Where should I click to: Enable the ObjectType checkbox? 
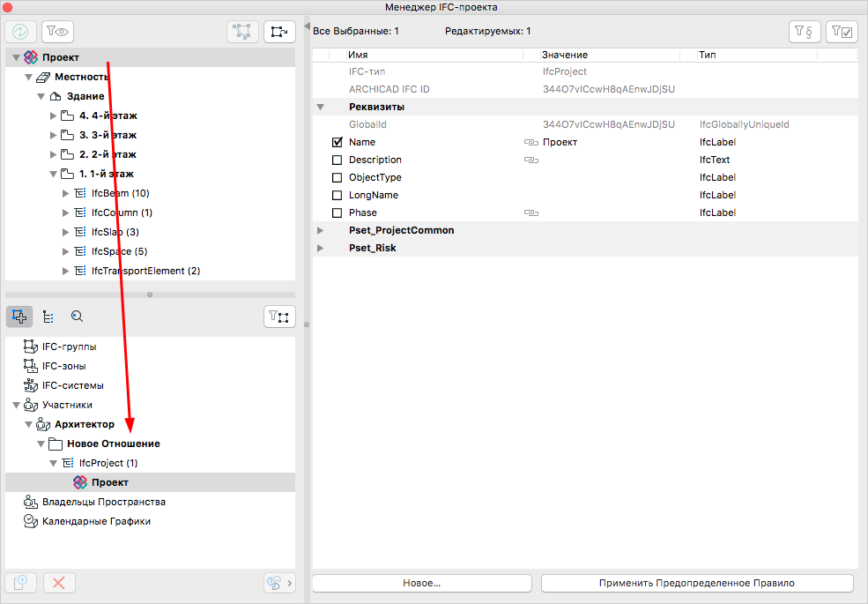[x=338, y=178]
